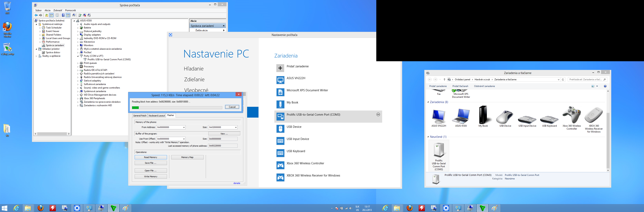Open Kôš recycle bin desktop icon
The image size is (644, 212).
point(7,8)
